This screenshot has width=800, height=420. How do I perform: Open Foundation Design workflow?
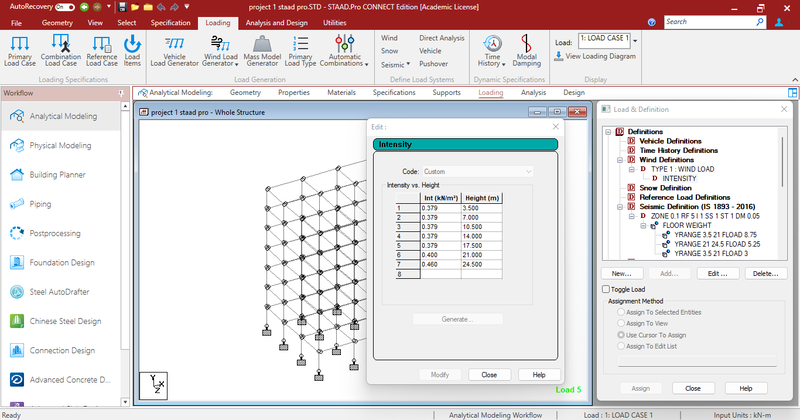(x=60, y=262)
